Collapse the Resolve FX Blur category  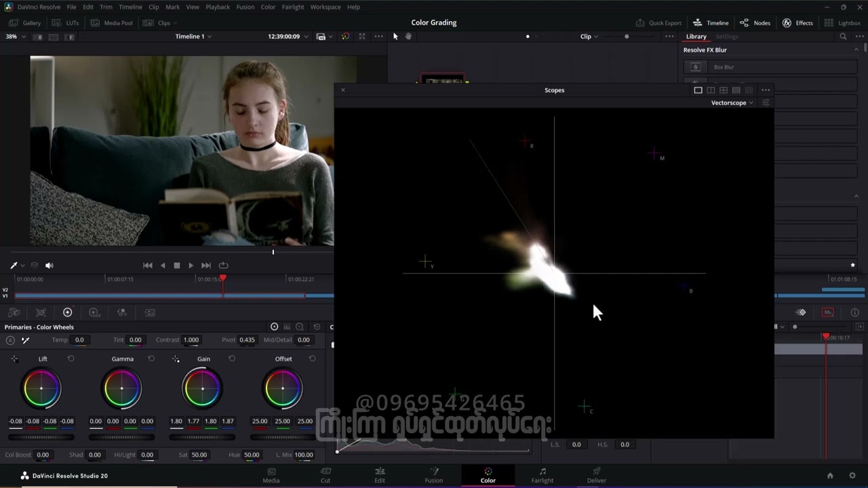[856, 50]
